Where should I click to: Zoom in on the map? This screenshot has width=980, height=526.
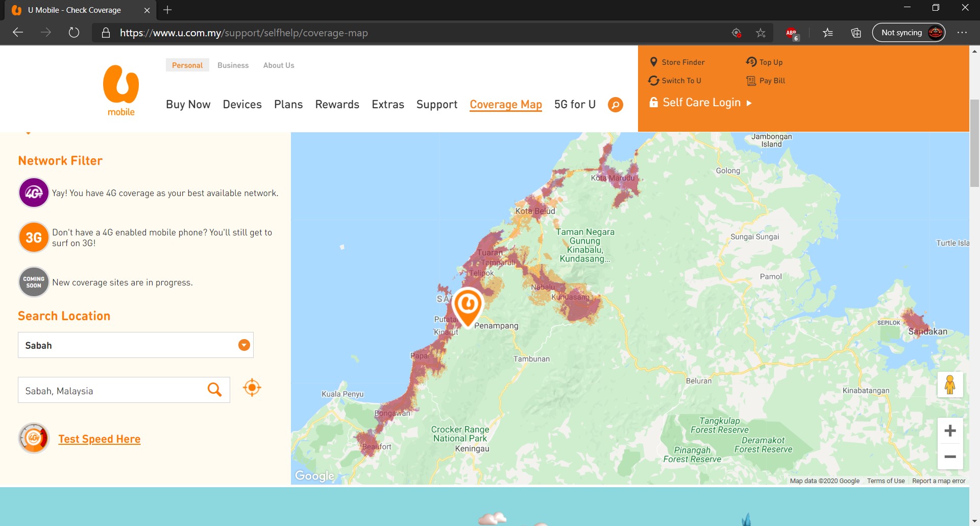click(x=950, y=431)
